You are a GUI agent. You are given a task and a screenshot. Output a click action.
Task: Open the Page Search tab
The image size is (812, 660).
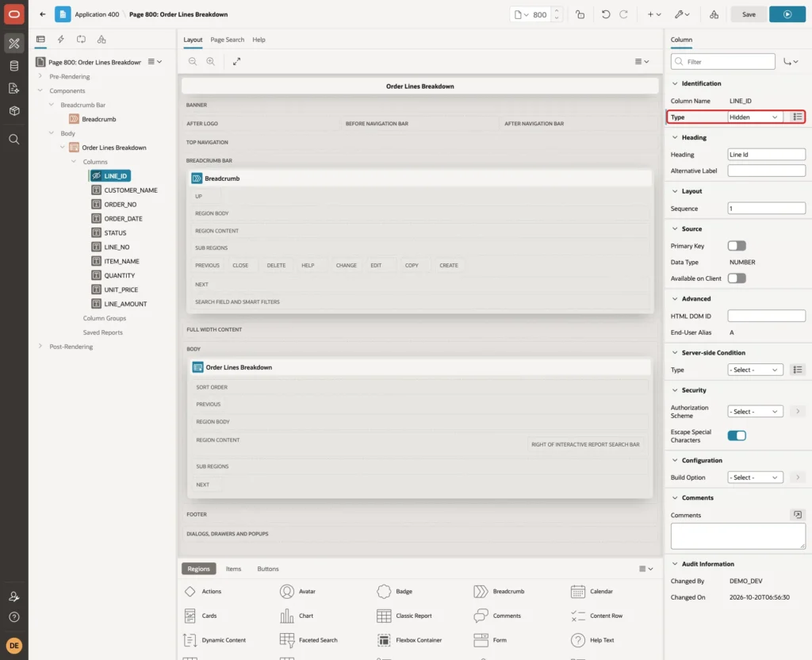(x=227, y=40)
